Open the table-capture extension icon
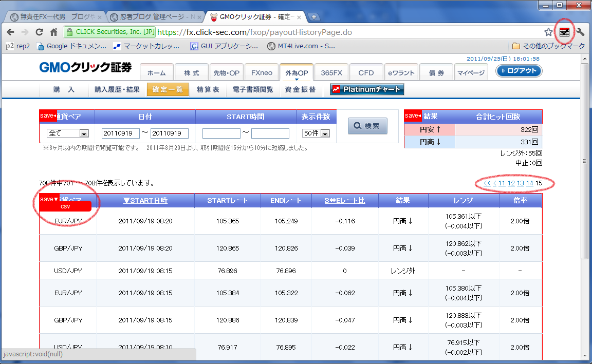The width and height of the screenshot is (592, 364). (564, 32)
